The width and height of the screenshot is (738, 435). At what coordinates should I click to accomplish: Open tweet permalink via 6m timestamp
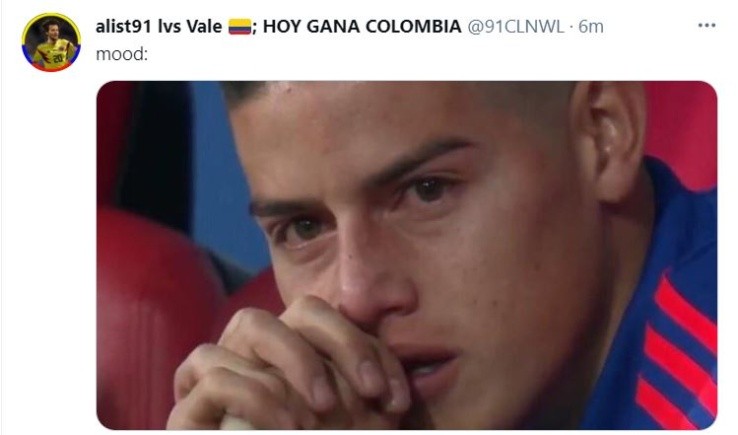591,26
